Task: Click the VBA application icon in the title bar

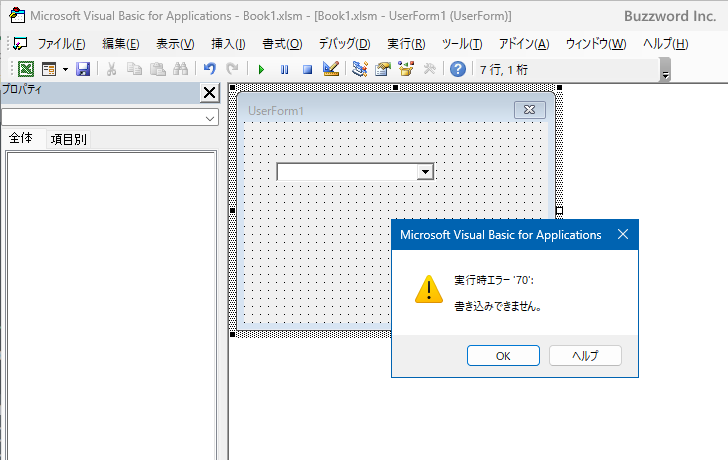Action: point(17,15)
